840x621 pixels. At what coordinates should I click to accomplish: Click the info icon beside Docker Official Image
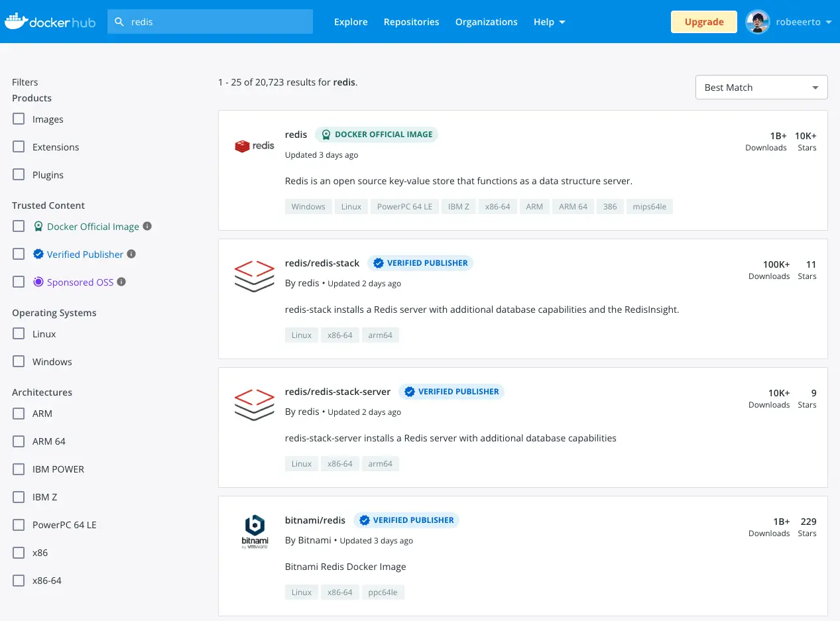point(147,226)
